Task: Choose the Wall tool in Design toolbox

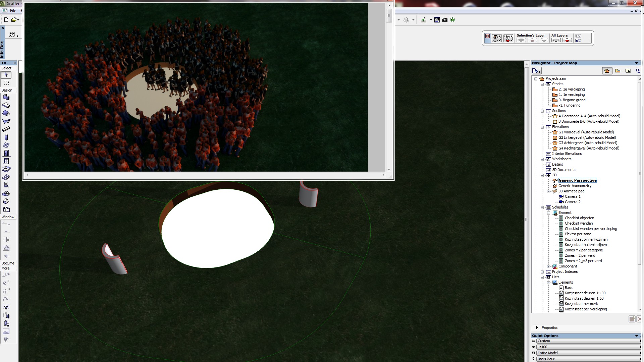Action: (6, 98)
